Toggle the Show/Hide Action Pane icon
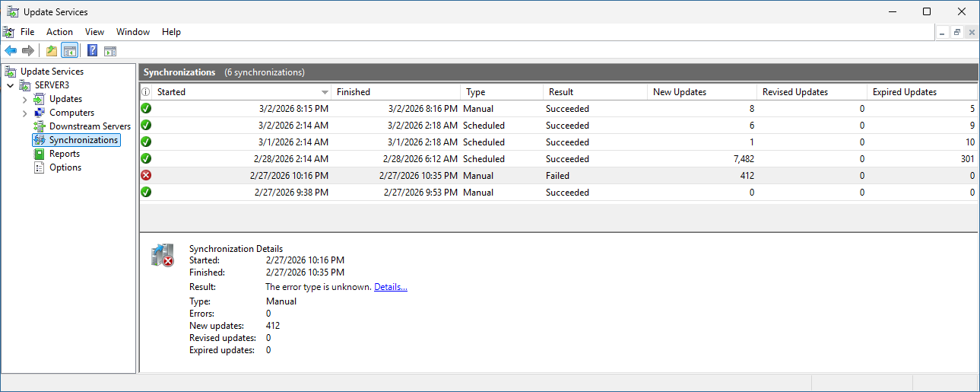Image resolution: width=980 pixels, height=392 pixels. click(x=110, y=51)
